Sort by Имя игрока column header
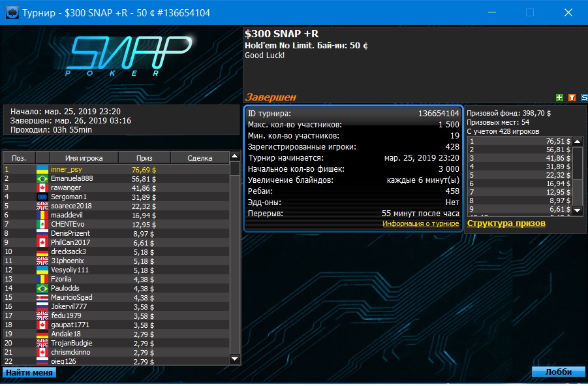This screenshot has height=386, width=588. (x=84, y=158)
